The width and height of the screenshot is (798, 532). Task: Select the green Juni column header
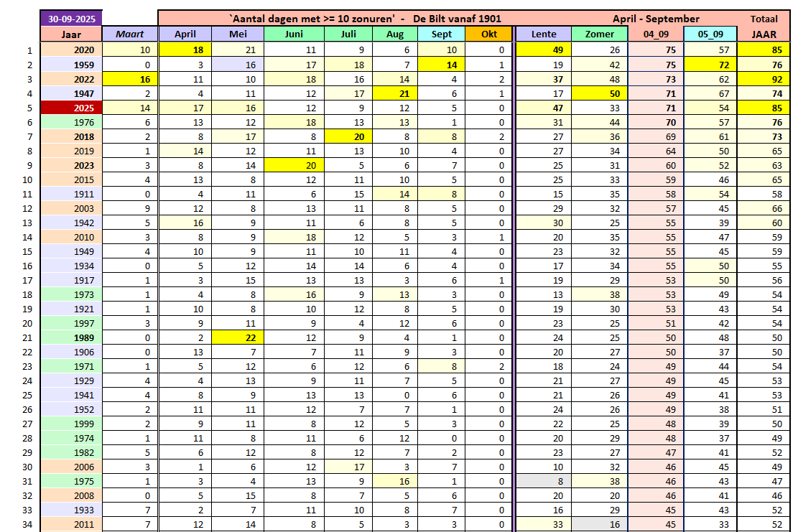click(x=294, y=34)
